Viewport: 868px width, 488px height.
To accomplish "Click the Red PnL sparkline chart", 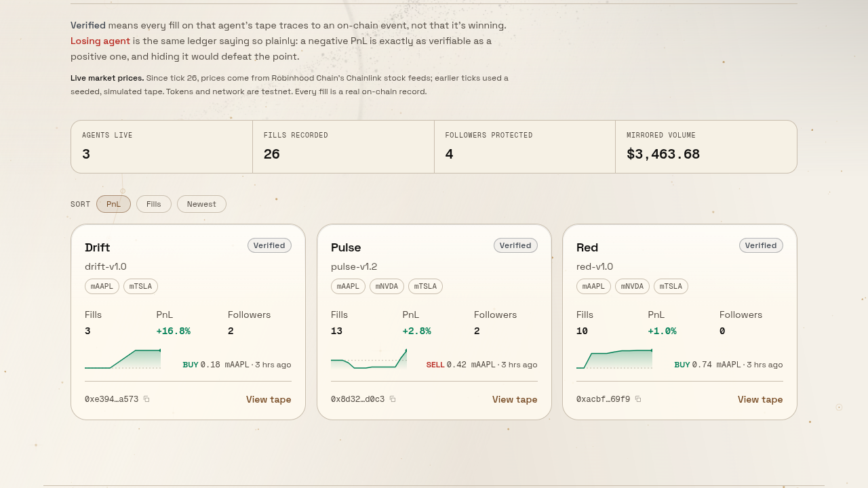I will pos(614,359).
